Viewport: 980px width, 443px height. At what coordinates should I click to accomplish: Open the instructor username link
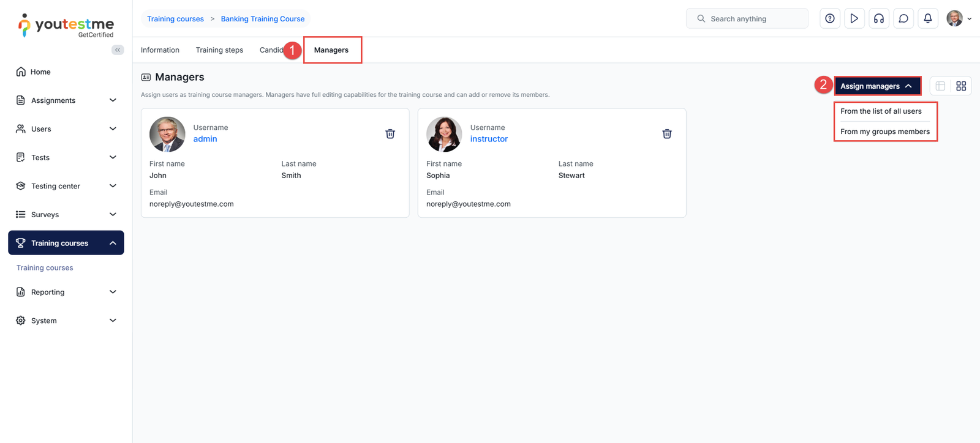[489, 139]
